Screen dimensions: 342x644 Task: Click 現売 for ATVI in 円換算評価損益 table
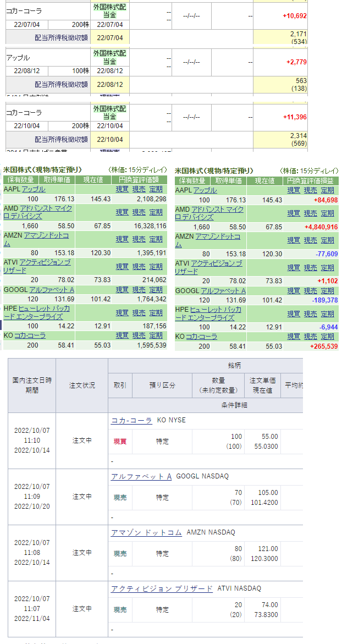311,268
